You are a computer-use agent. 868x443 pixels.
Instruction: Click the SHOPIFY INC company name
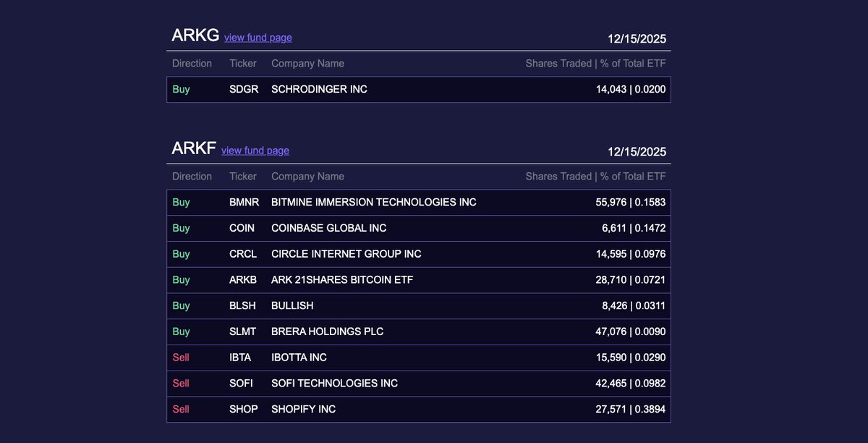click(x=303, y=409)
